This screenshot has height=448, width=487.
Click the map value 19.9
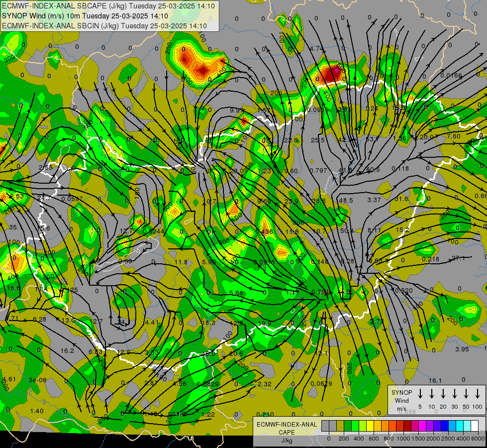(265, 324)
